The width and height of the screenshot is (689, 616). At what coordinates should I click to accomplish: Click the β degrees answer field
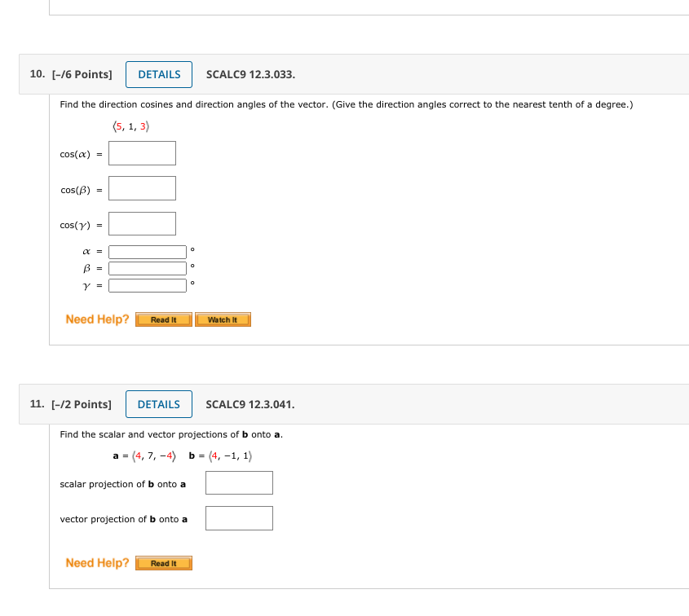(x=147, y=268)
